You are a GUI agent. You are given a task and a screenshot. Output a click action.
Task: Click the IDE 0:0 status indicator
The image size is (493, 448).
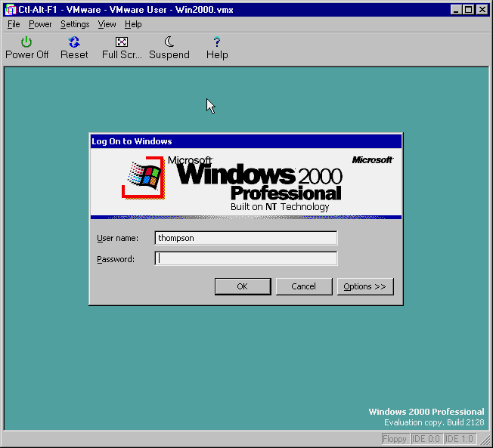[x=426, y=439]
